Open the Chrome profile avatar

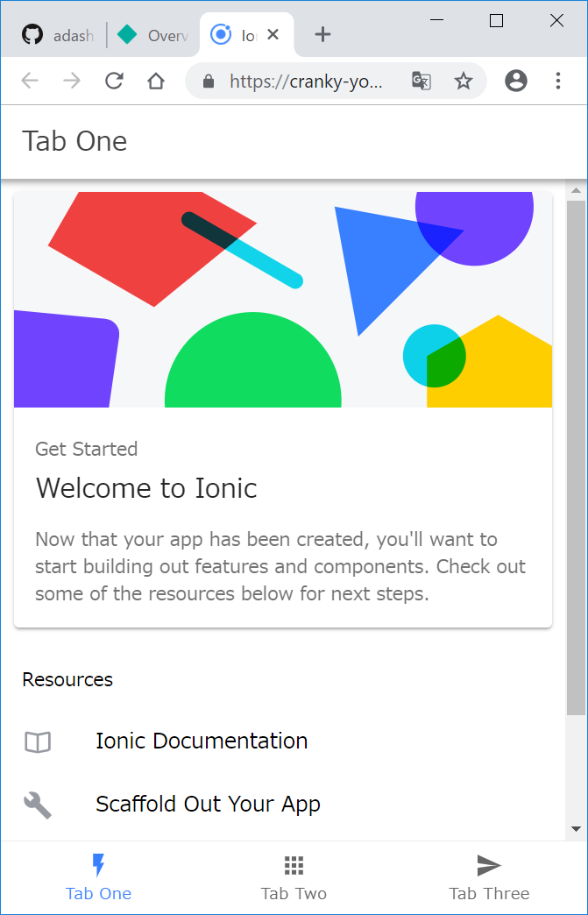pyautogui.click(x=516, y=82)
